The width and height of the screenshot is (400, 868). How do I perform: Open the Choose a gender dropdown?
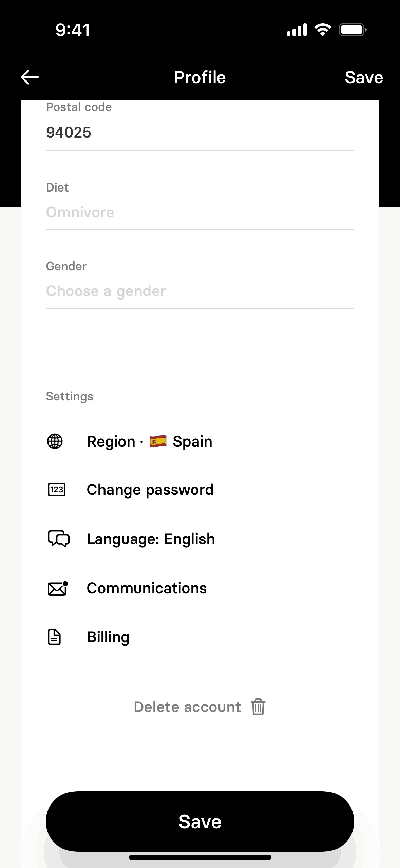click(x=200, y=291)
